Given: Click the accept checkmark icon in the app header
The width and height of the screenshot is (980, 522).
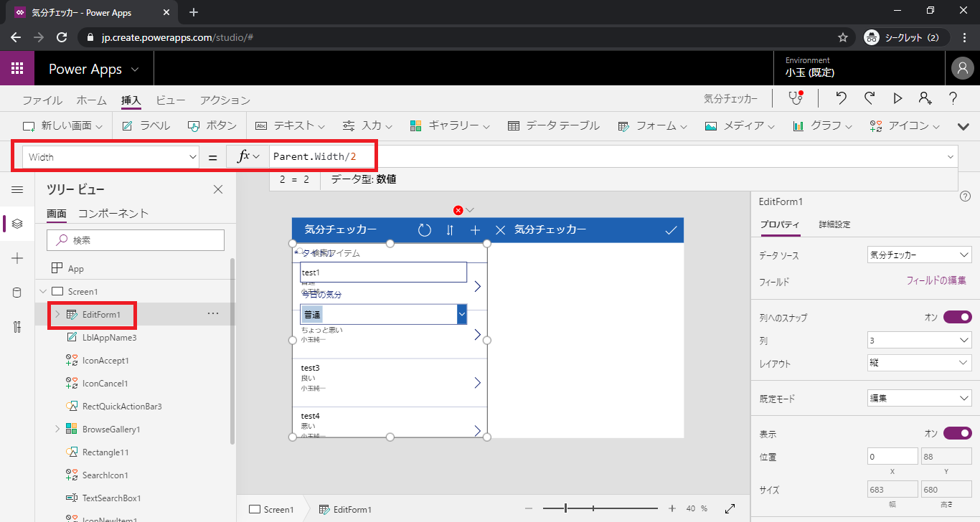Looking at the screenshot, I should click(671, 230).
